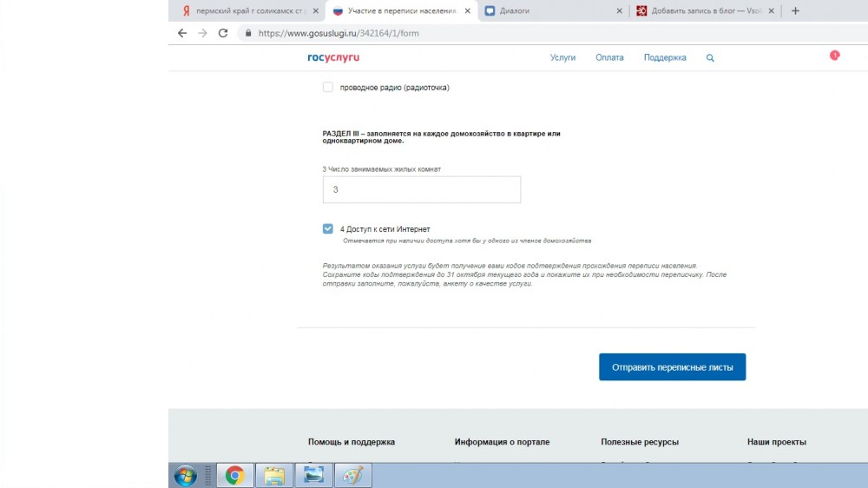
Task: Open a new browser tab with plus icon
Action: (x=795, y=11)
